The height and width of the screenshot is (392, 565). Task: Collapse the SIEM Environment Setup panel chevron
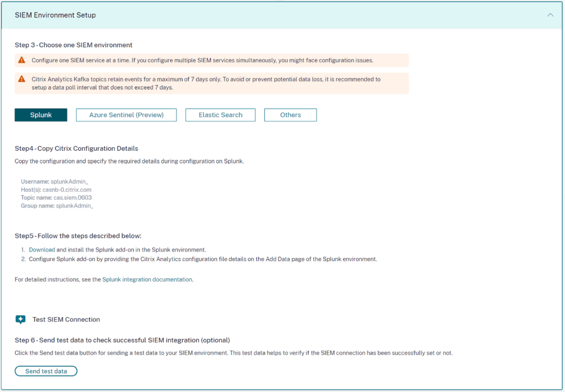coord(550,15)
